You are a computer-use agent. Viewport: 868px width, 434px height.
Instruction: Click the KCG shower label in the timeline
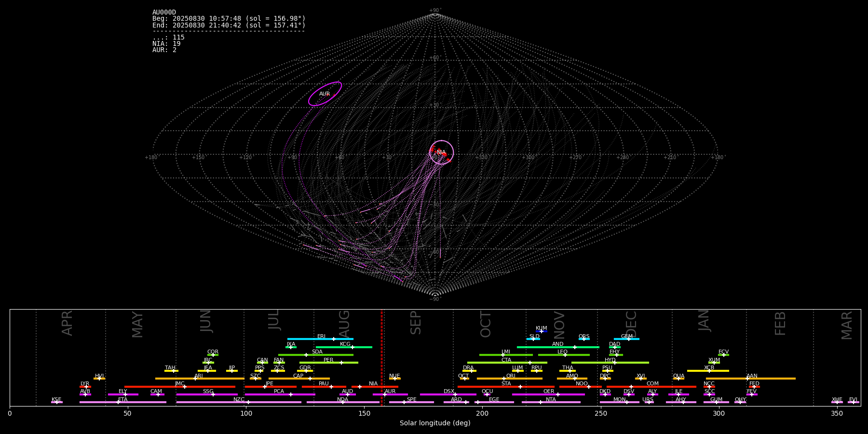(345, 344)
